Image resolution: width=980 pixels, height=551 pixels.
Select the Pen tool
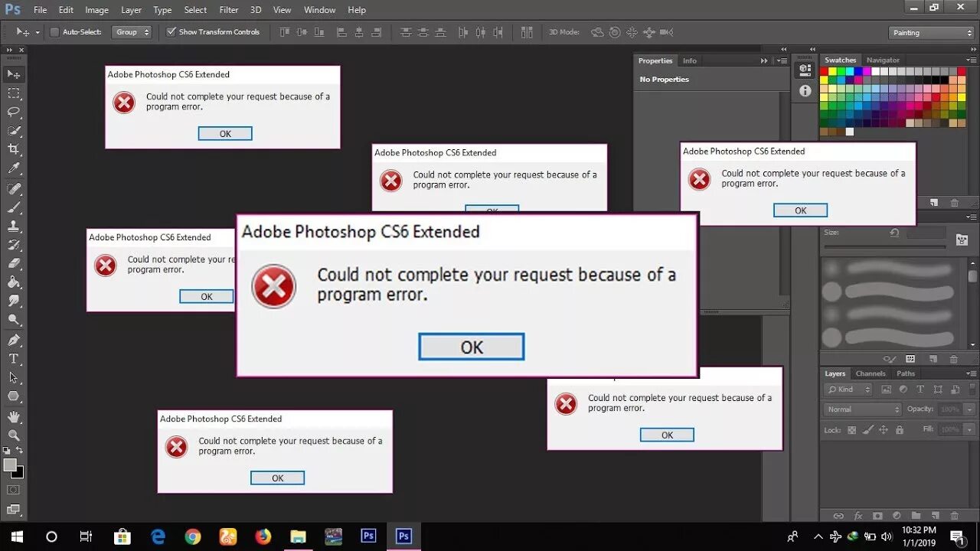(x=14, y=340)
